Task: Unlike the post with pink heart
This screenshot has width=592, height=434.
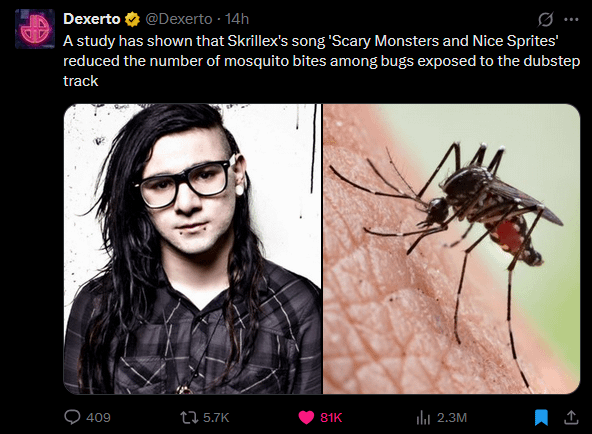Action: click(x=306, y=417)
